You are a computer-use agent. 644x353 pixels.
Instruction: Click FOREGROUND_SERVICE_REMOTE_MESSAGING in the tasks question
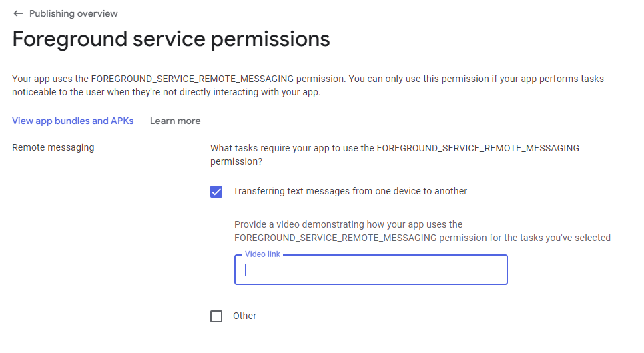[x=478, y=148]
